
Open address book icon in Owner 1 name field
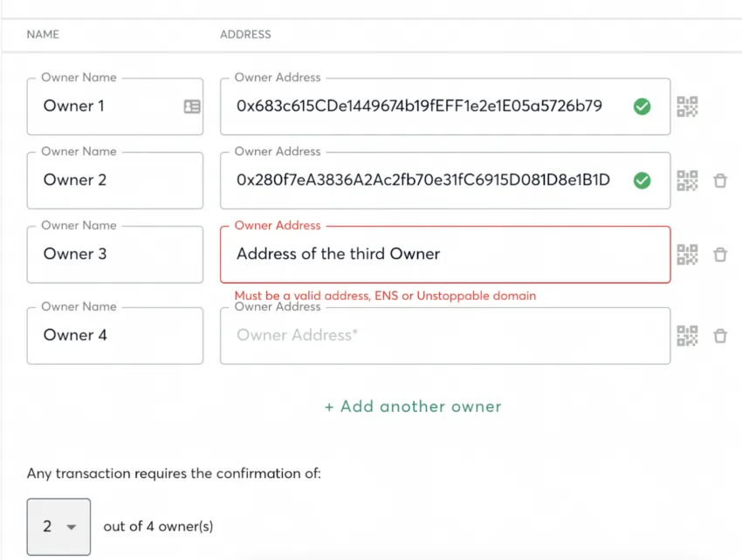pos(192,106)
